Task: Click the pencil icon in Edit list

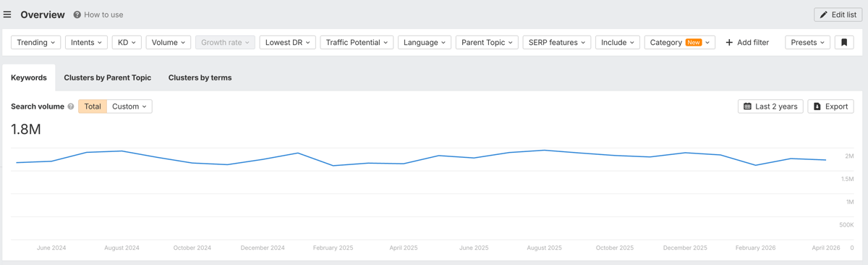Action: tap(824, 14)
